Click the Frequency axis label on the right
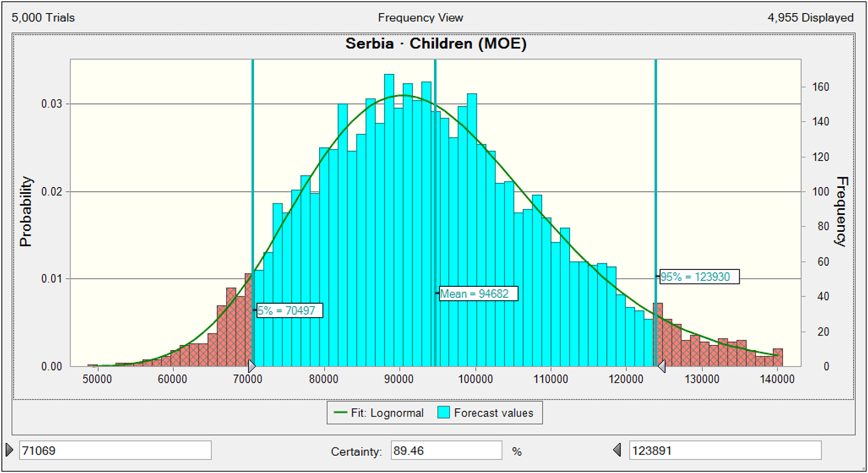868x473 pixels. 841,212
